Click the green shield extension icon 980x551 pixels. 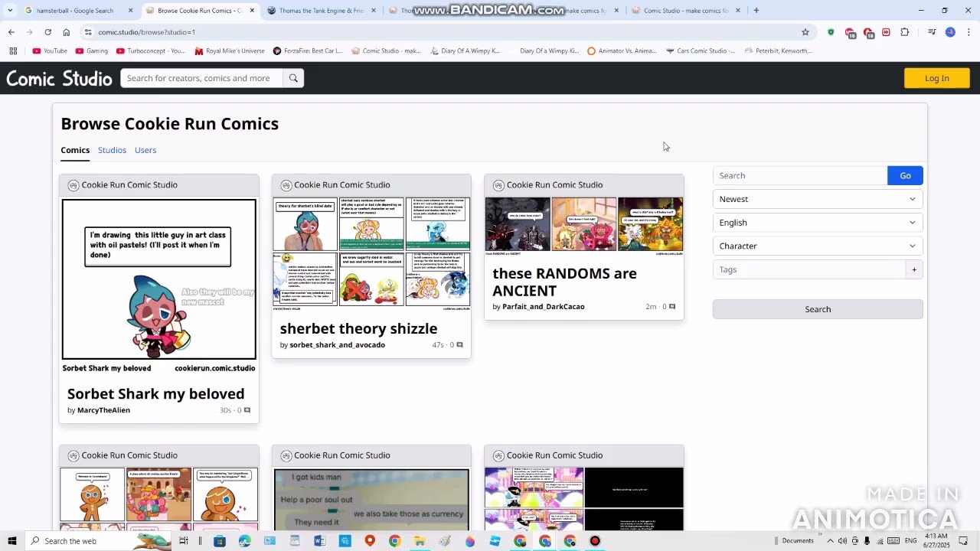click(x=831, y=32)
